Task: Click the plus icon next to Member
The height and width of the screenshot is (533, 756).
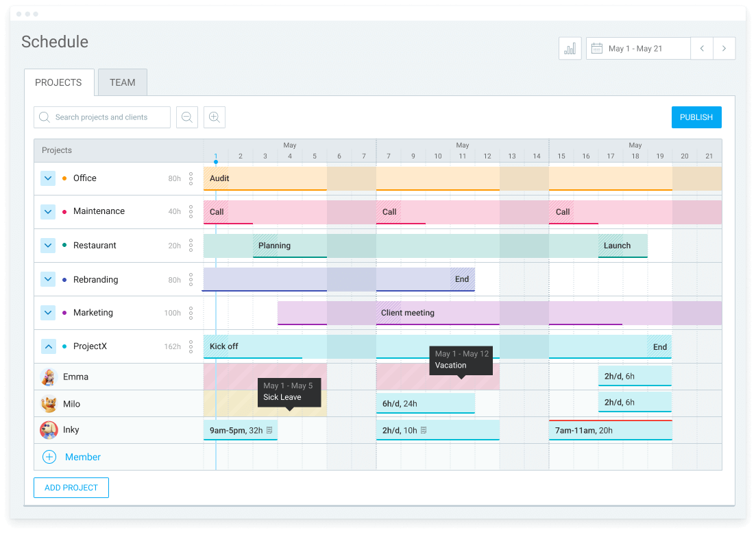Action: click(49, 457)
